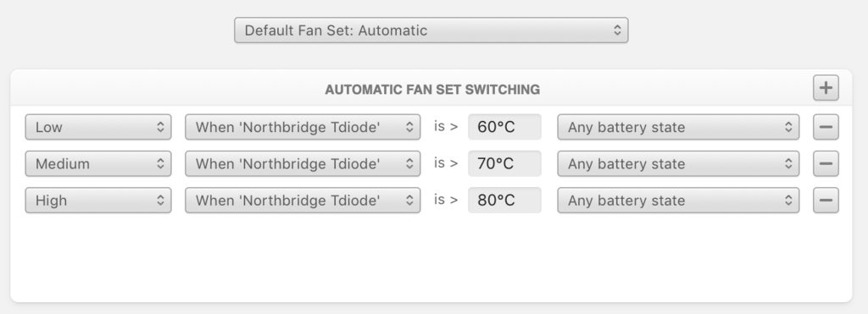Click the 'is >' label in the High rule
Viewport: 868px width, 314px height.
click(x=446, y=200)
